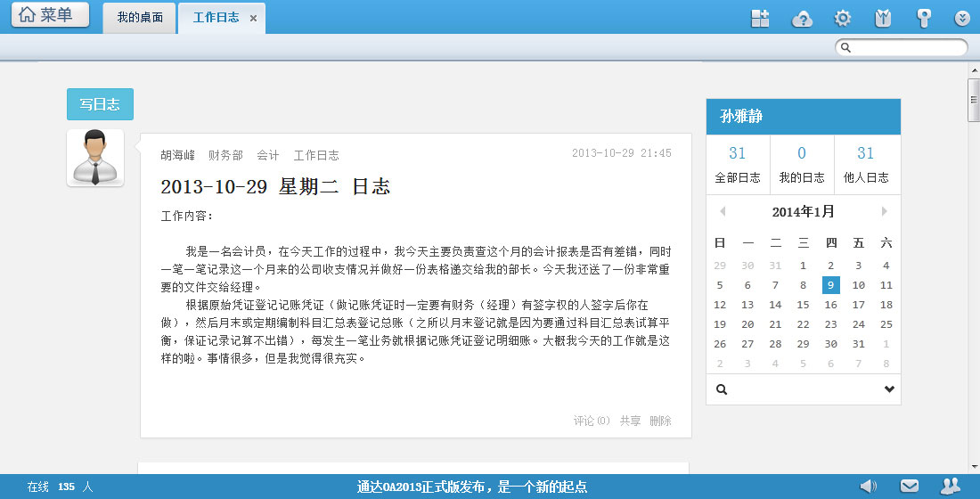Open messages via the envelope icon

909,486
